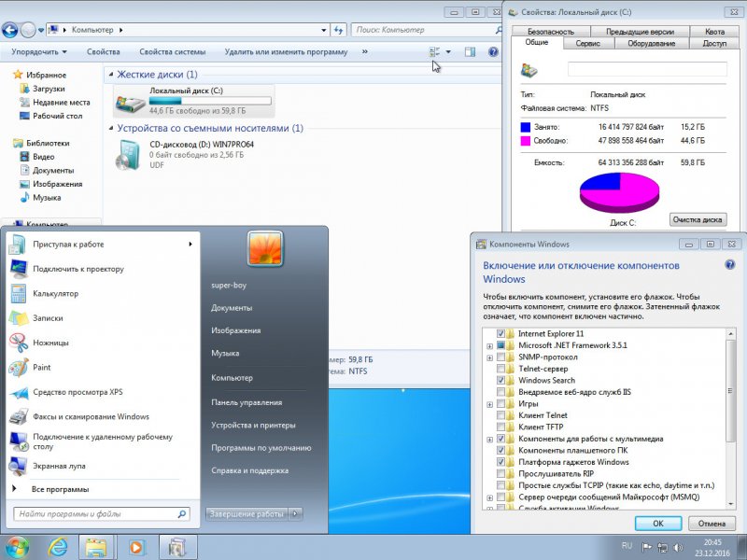Uncheck Платформа гаджетов Windows checkbox
This screenshot has height=560, width=747.
click(x=500, y=462)
